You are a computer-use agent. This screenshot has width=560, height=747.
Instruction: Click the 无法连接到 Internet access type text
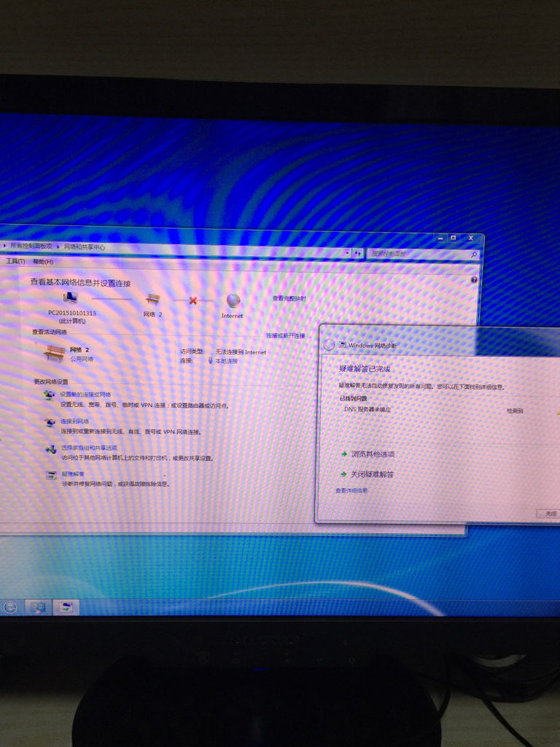click(x=241, y=352)
